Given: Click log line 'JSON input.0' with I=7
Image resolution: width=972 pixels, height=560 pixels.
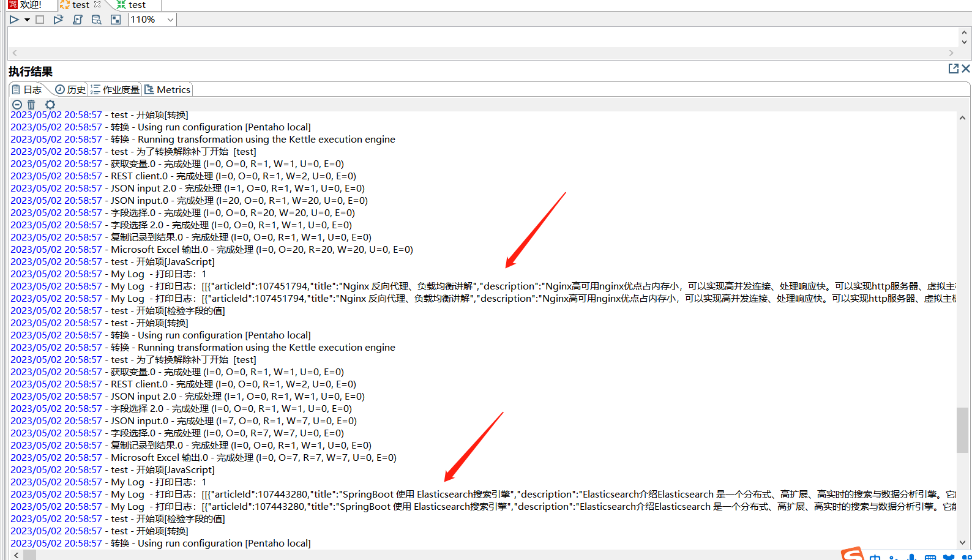Looking at the screenshot, I should coord(184,421).
